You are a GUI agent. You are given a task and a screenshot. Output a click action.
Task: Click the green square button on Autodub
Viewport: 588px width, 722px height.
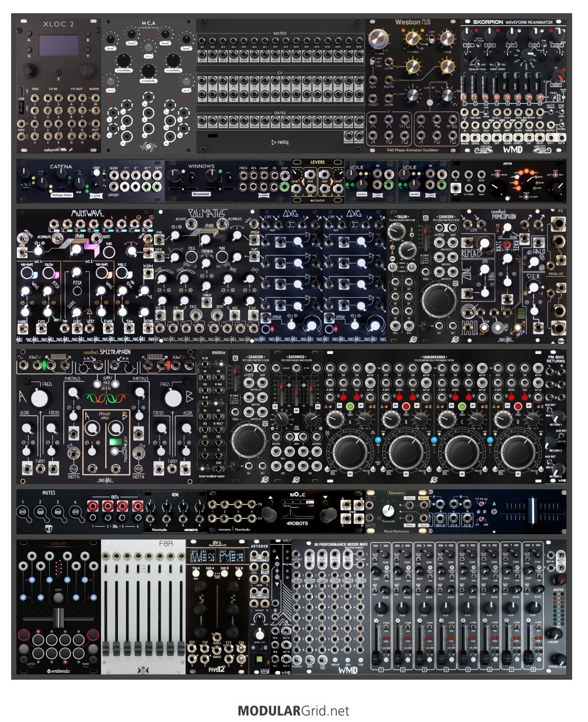[x=259, y=659]
